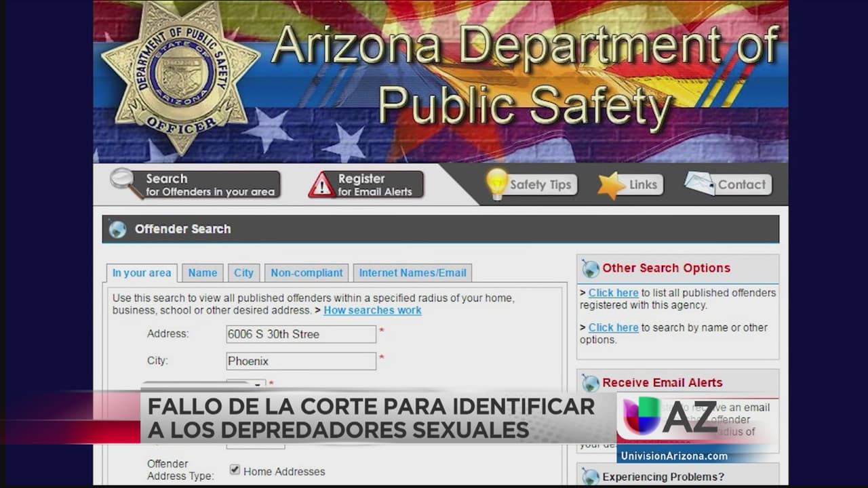Click the globe icon beside Offender Search
The image size is (868, 488).
point(118,229)
